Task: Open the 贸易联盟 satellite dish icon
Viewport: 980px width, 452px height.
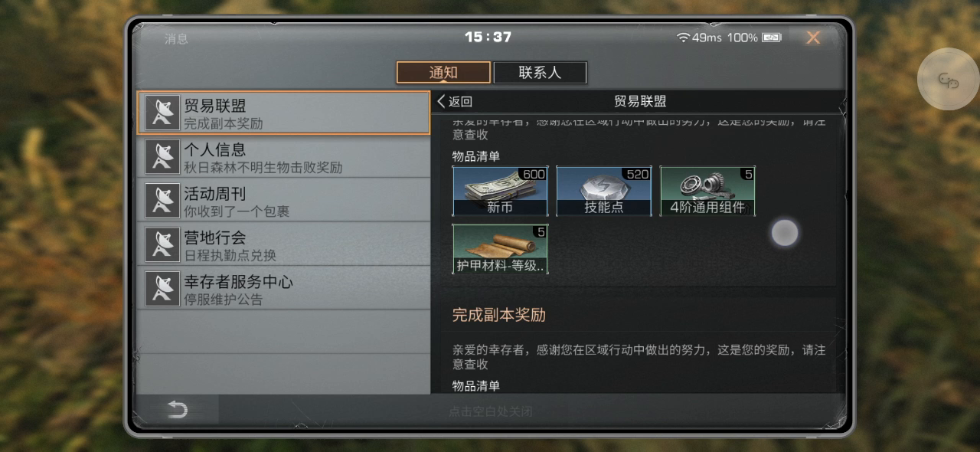Action: [162, 113]
